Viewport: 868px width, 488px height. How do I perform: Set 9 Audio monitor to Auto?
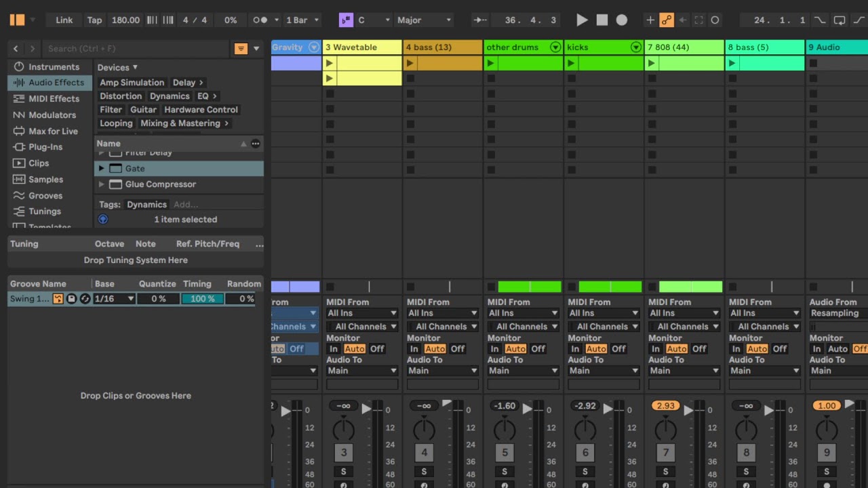click(x=837, y=348)
